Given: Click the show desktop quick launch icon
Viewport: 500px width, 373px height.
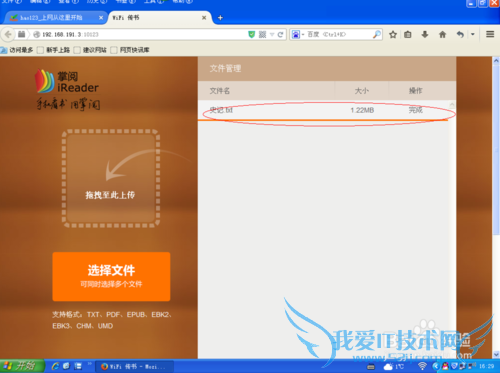Looking at the screenshot, I should [x=67, y=366].
